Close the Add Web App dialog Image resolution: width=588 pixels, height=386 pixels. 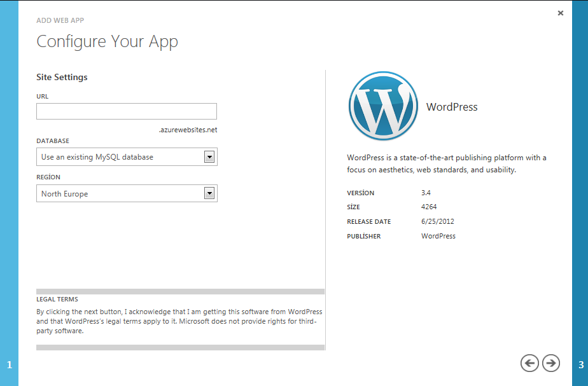click(560, 13)
